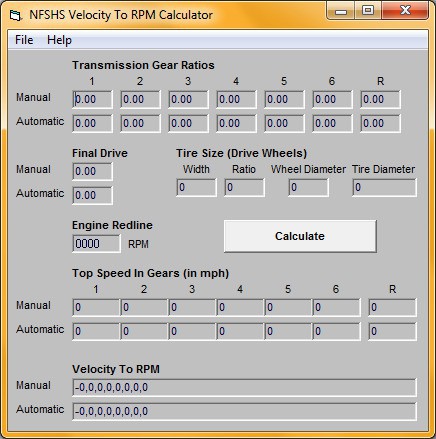The height and width of the screenshot is (439, 436).
Task: Click the Transmission Gear Ratios heading
Action: point(143,65)
